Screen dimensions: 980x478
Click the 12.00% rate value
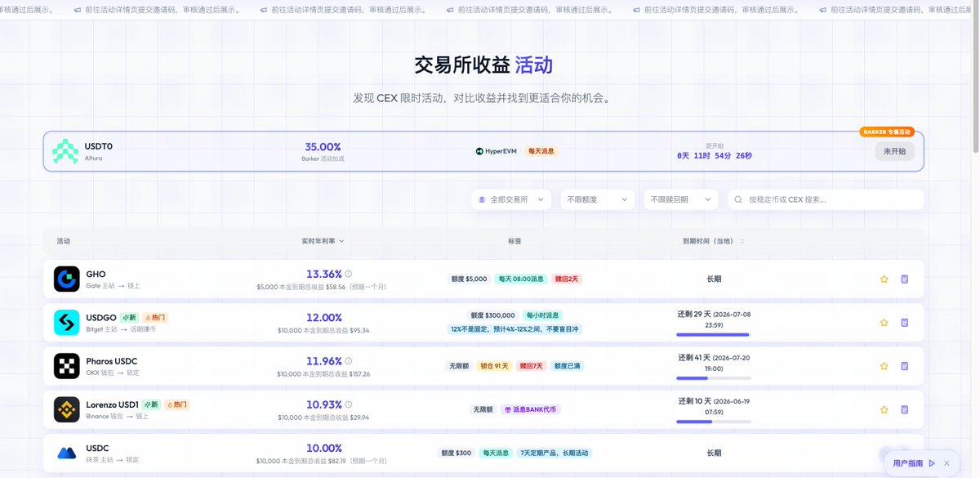pyautogui.click(x=324, y=318)
